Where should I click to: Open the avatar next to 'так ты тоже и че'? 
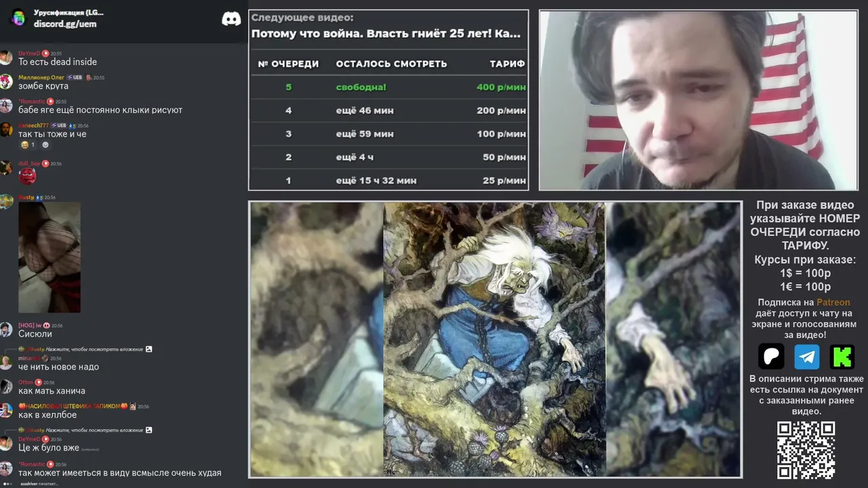click(x=5, y=130)
